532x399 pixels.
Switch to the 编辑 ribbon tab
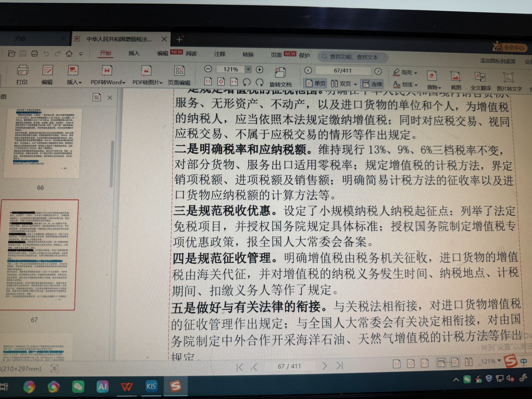pos(162,53)
